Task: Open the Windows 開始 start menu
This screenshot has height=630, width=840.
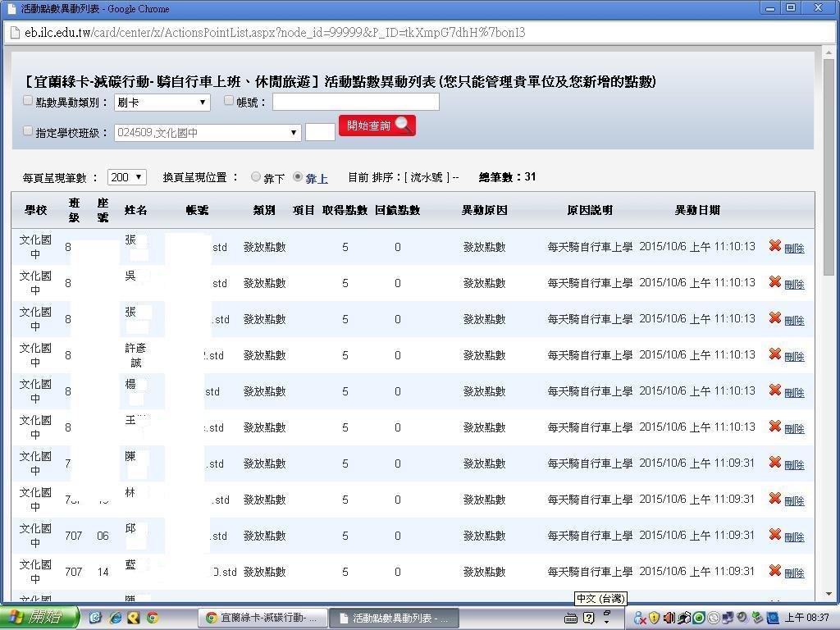Action: click(x=39, y=618)
